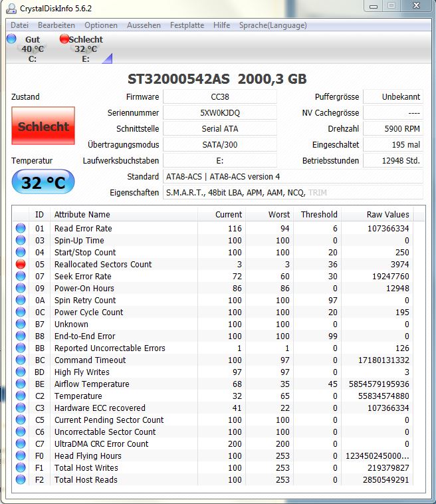Click the Seriennummer field 5XW0KJDQ
The height and width of the screenshot is (504, 436).
click(x=220, y=113)
